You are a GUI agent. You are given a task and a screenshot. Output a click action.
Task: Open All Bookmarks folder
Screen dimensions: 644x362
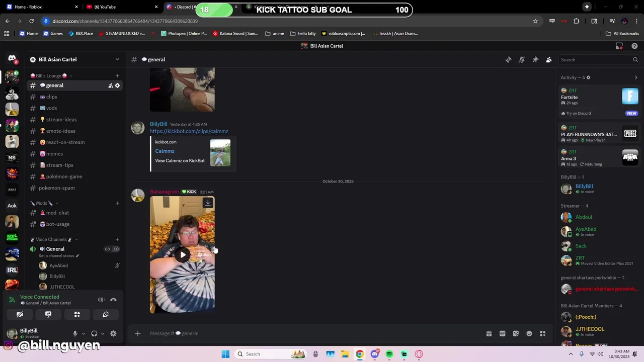click(x=622, y=34)
